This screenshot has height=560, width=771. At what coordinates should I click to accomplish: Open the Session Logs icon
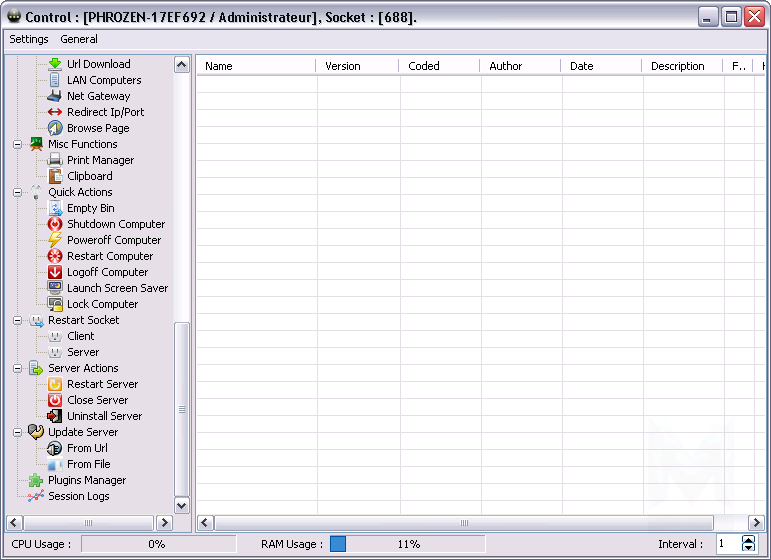click(x=36, y=496)
